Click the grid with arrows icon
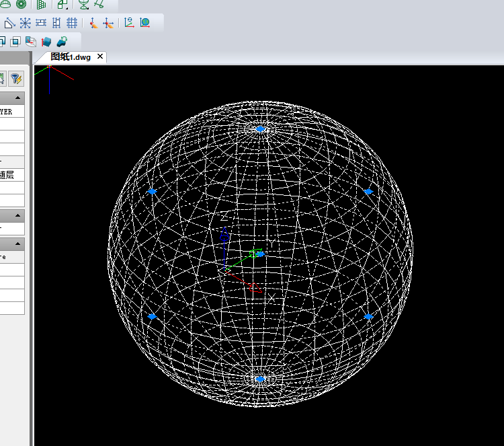Image resolution: width=504 pixels, height=446 pixels. (x=72, y=23)
